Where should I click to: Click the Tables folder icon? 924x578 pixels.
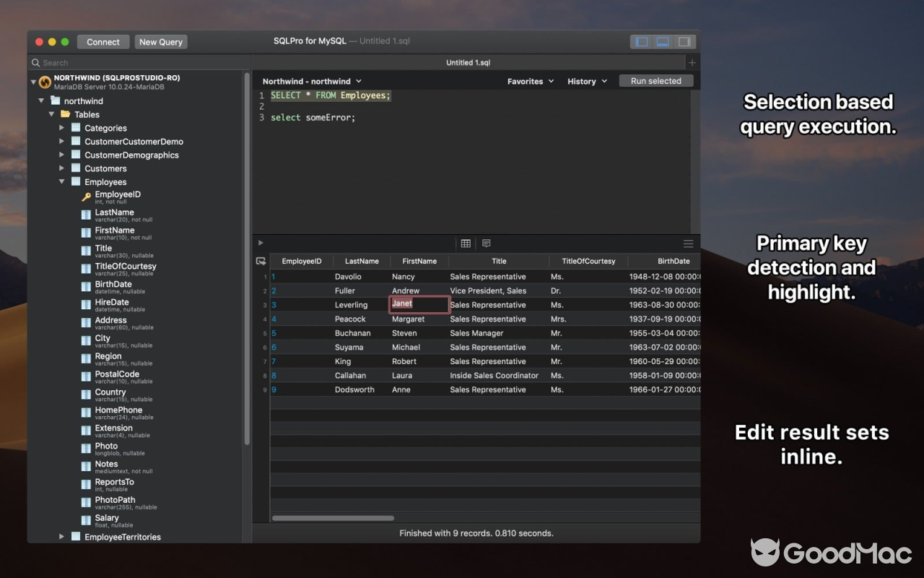tap(65, 114)
